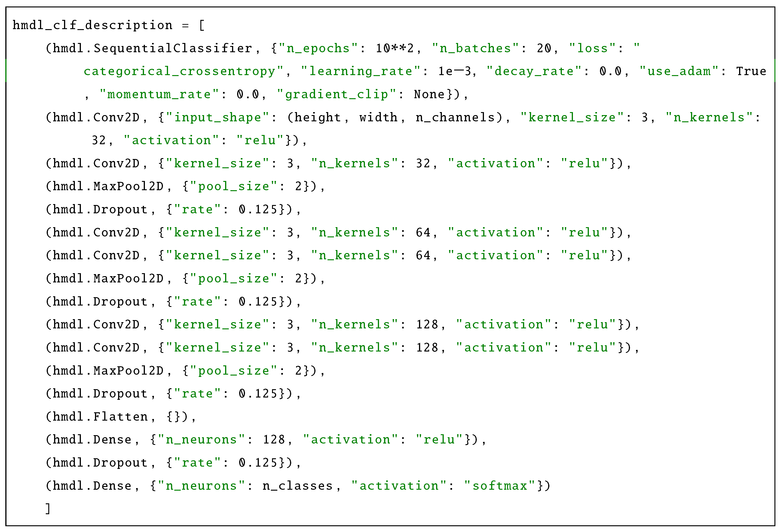Click the n_channels variable in input shape
This screenshot has width=780, height=532.
coord(456,117)
